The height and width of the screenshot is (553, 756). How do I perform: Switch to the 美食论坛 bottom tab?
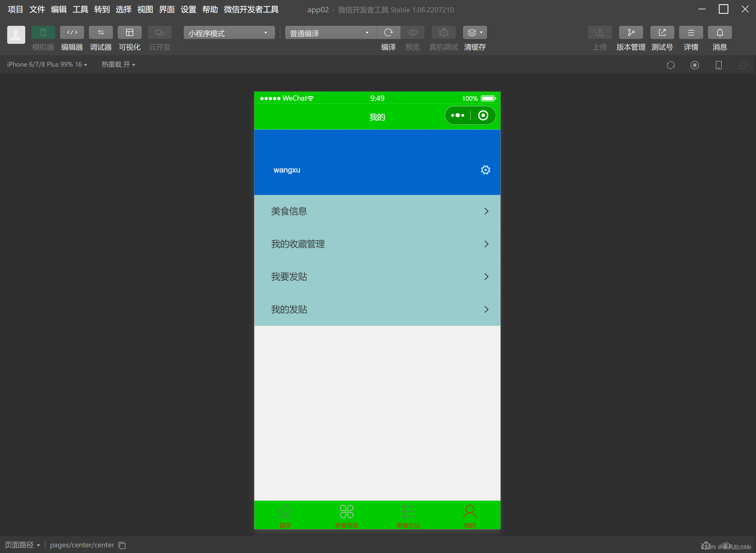(x=408, y=516)
